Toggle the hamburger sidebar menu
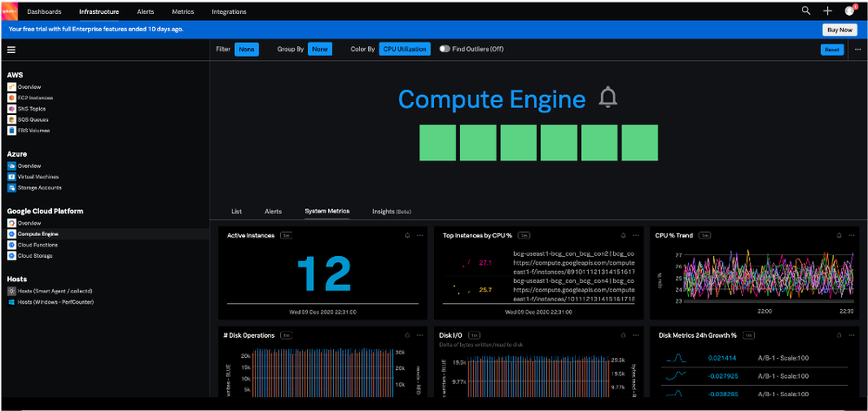Viewport: 868px width, 411px height. (11, 50)
